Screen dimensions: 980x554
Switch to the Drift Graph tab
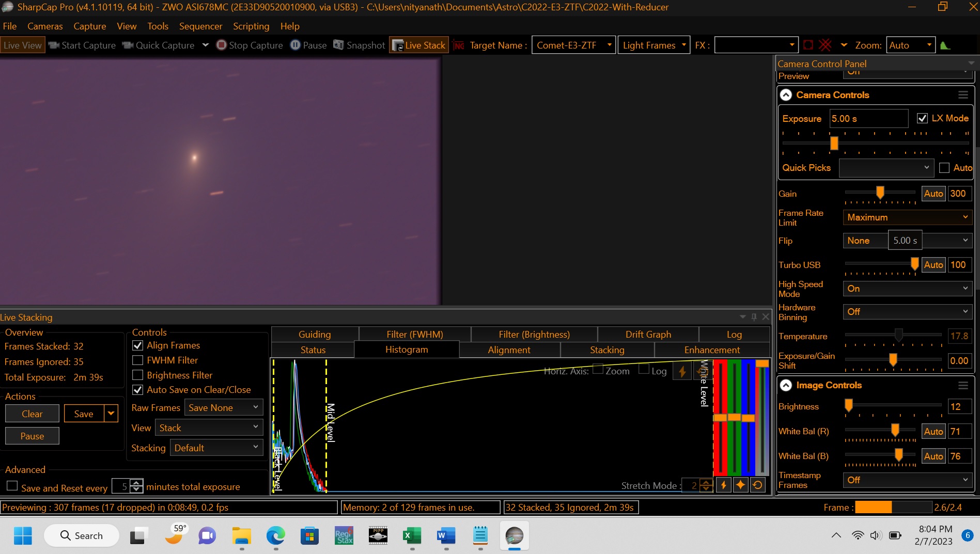coord(648,335)
